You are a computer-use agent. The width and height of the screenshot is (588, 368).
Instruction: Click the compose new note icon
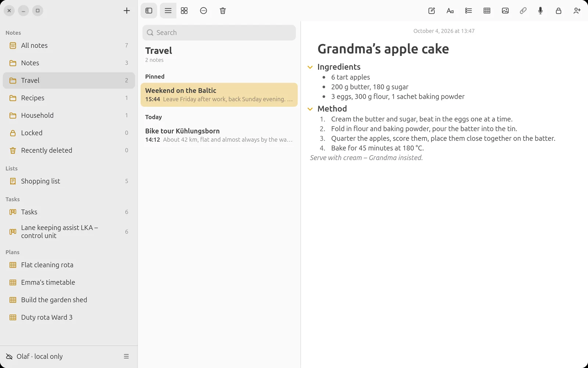click(432, 11)
